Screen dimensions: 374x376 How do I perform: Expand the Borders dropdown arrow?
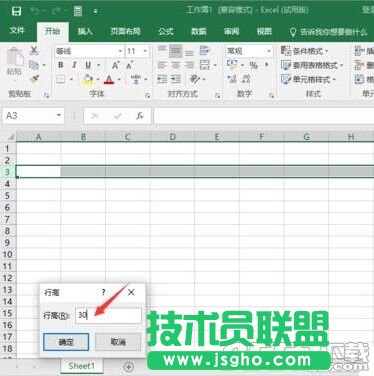(71, 79)
